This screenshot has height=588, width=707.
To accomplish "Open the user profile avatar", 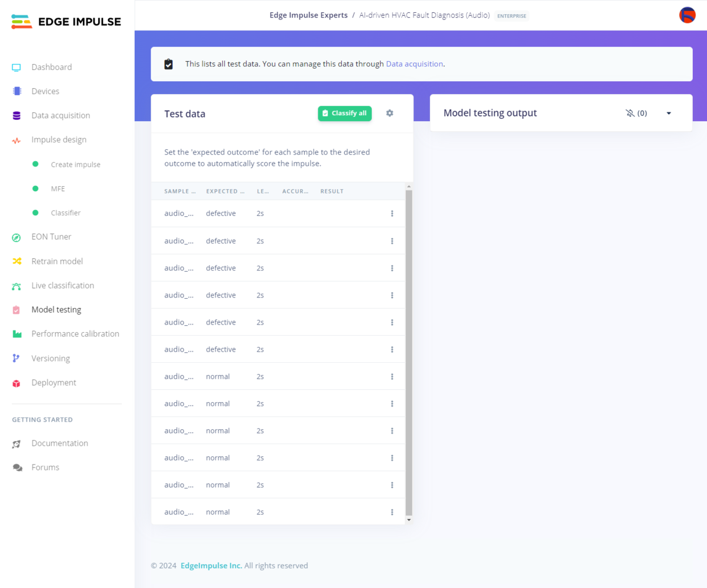I will click(x=687, y=15).
